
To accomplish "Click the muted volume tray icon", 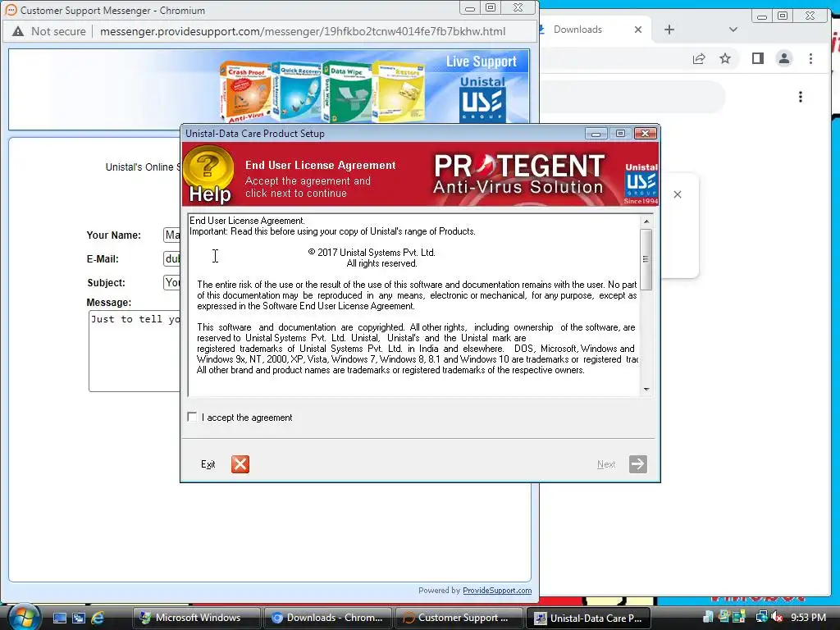I will (777, 617).
